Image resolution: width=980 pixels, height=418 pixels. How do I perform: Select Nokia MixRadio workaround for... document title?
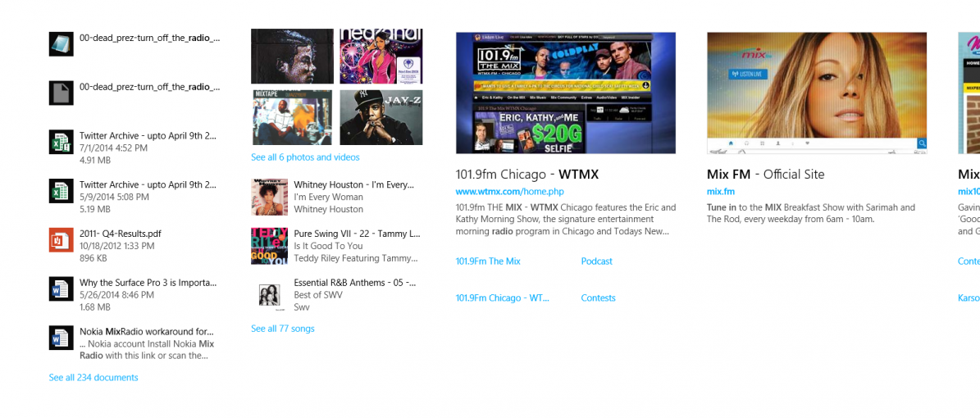146,332
